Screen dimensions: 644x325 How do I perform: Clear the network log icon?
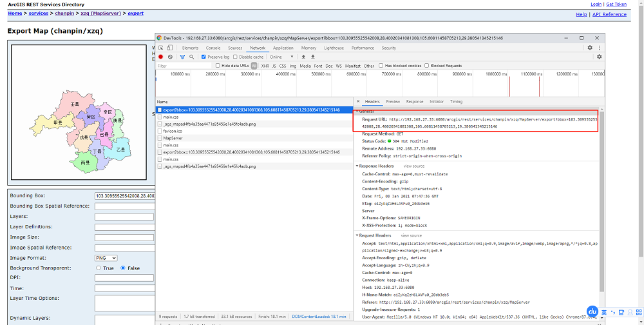(170, 57)
